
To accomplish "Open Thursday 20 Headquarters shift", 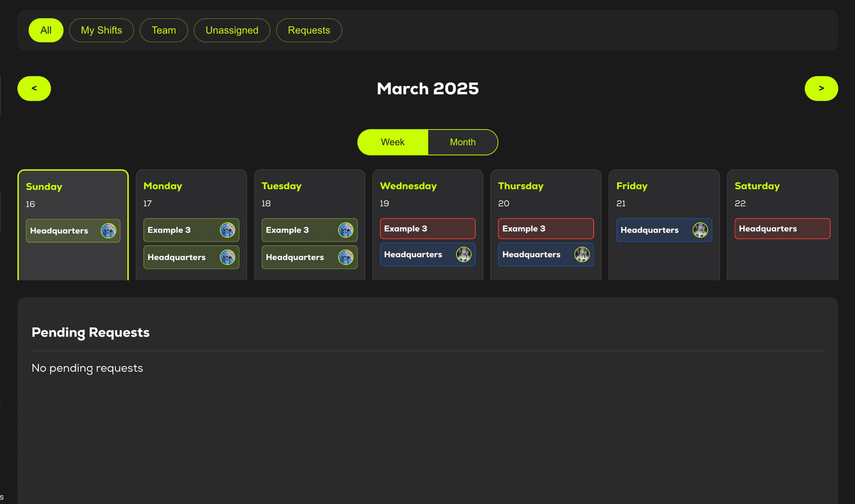I will tap(546, 254).
